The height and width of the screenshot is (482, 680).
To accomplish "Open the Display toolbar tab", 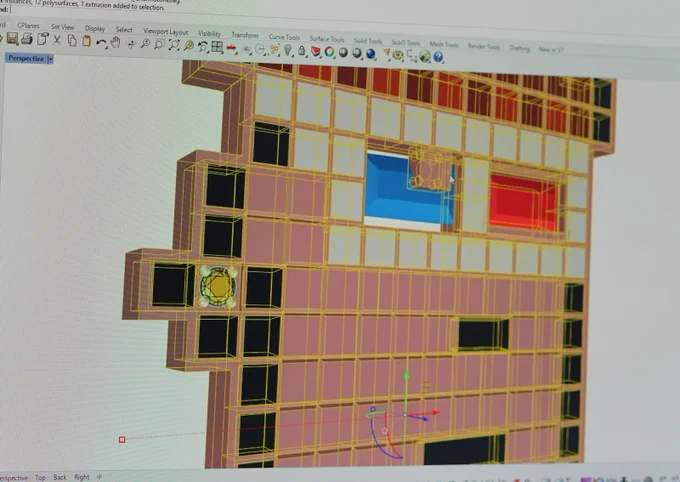I will tap(95, 28).
